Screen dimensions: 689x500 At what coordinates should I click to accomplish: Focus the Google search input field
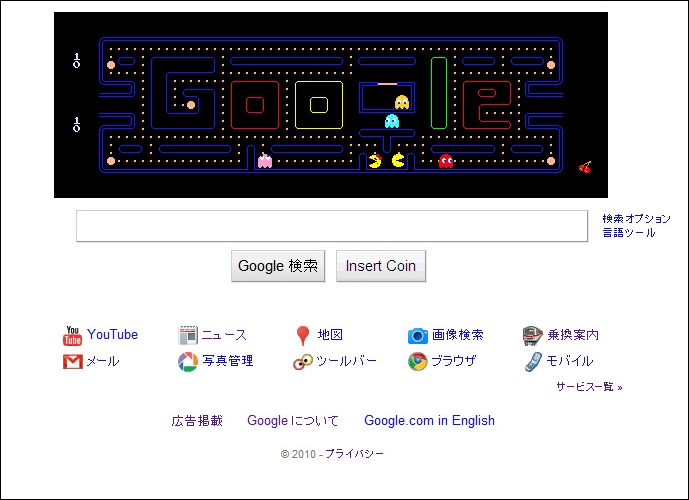pyautogui.click(x=332, y=226)
